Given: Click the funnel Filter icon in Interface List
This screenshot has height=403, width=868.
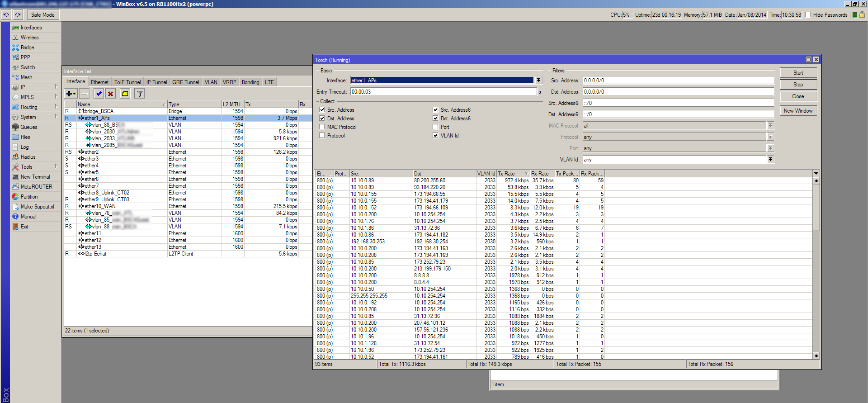Looking at the screenshot, I should (140, 94).
